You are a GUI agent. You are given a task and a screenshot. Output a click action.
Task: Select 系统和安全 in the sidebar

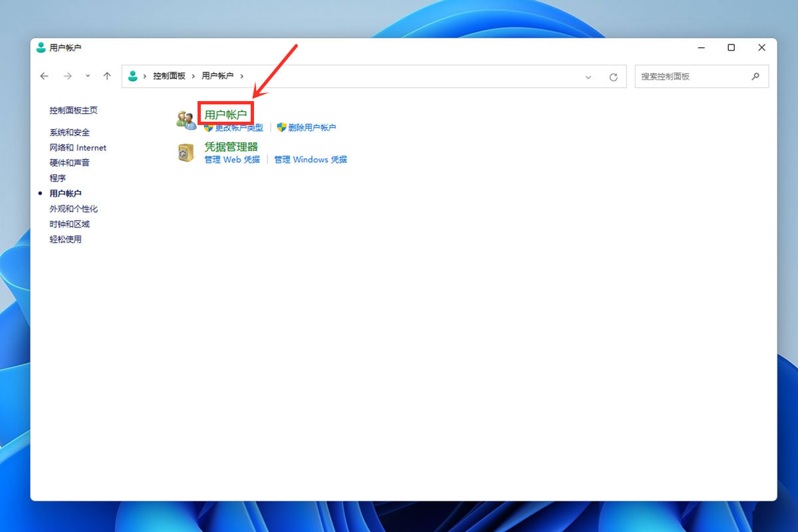[x=71, y=132]
